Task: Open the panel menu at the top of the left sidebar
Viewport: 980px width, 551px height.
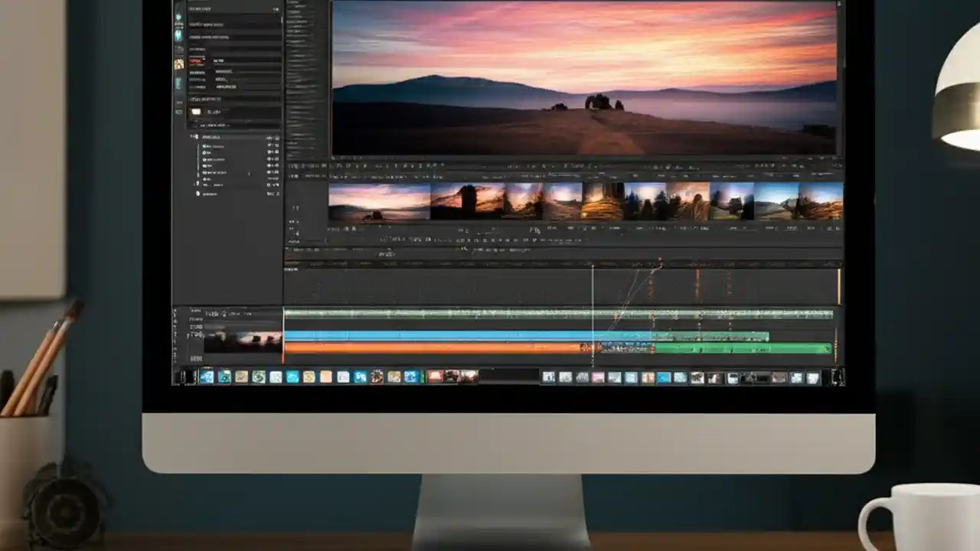Action: (x=277, y=9)
